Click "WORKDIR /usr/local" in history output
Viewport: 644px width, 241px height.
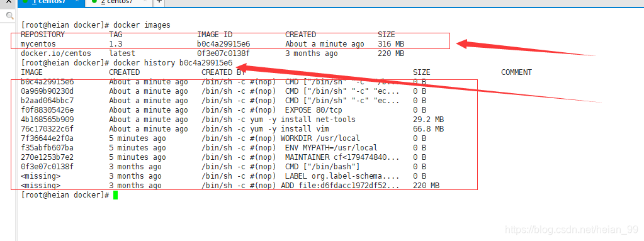click(x=320, y=138)
